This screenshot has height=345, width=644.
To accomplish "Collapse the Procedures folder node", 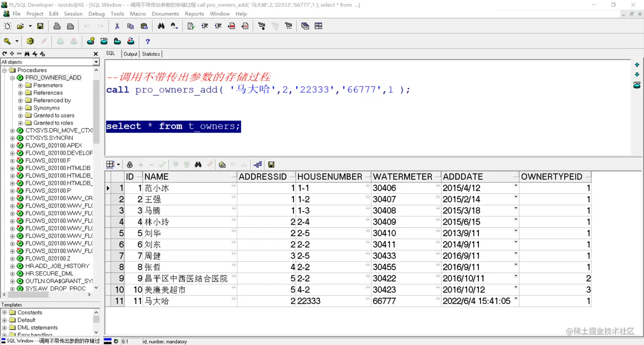I will pyautogui.click(x=4, y=70).
